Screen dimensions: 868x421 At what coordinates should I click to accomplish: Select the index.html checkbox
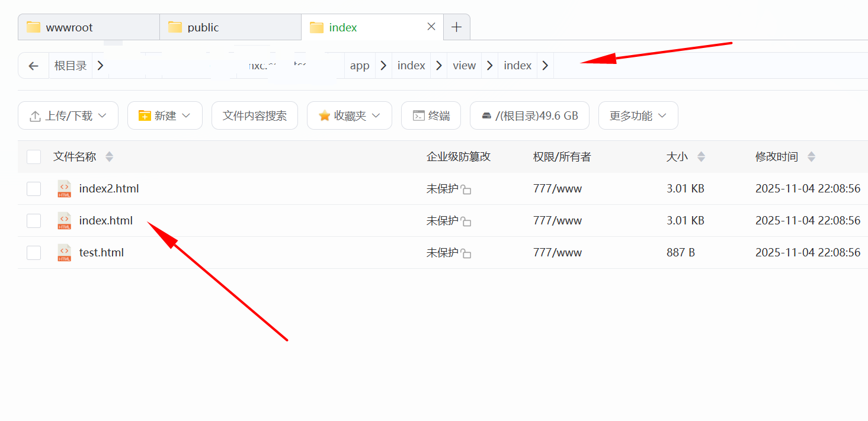[x=34, y=221]
